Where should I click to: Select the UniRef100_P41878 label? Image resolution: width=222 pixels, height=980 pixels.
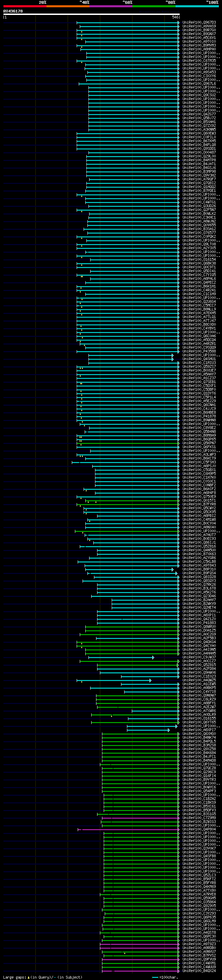(199, 416)
